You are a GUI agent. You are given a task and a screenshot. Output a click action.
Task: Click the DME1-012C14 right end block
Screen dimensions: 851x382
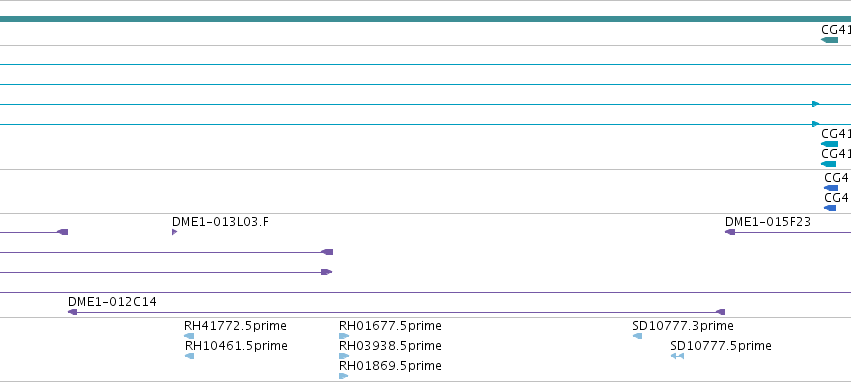point(720,312)
